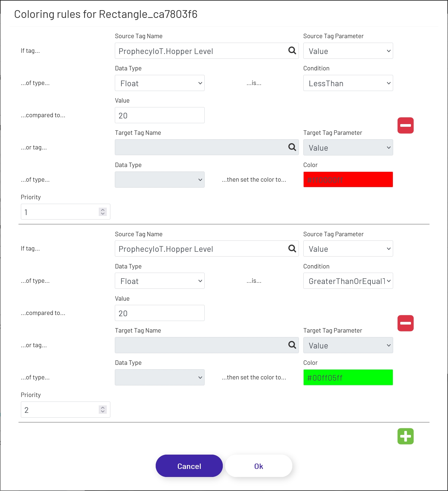Image resolution: width=448 pixels, height=491 pixels.
Task: Click search icon in first Source Tag Name
Action: (x=292, y=51)
